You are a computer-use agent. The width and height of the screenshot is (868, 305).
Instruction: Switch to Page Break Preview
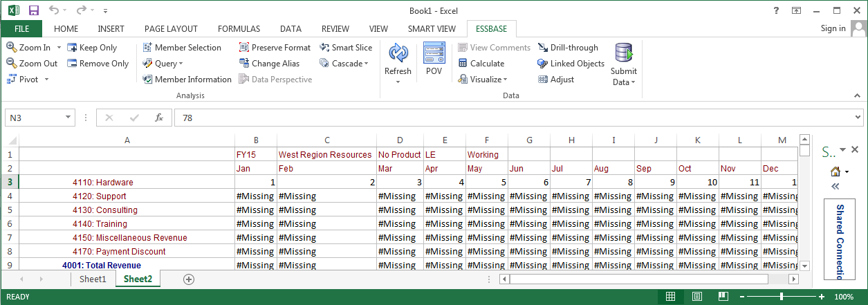click(x=723, y=297)
